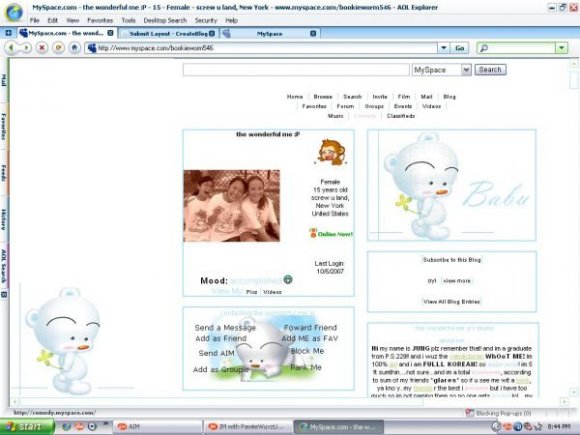Click the mood smiley icon beside accomplished
This screenshot has height=435, width=580.
coord(288,280)
